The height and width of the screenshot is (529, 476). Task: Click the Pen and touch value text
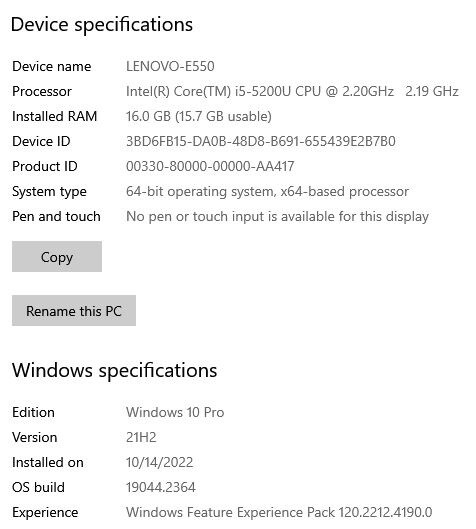(277, 216)
